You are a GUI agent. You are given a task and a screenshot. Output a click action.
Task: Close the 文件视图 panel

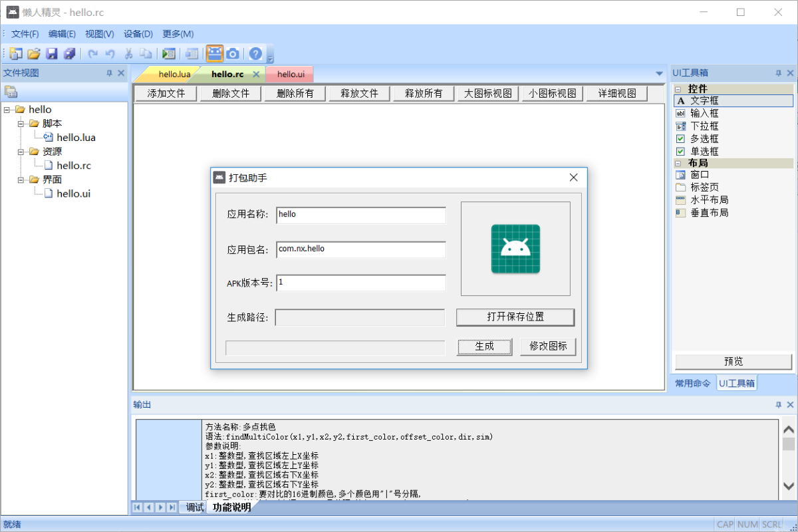121,73
